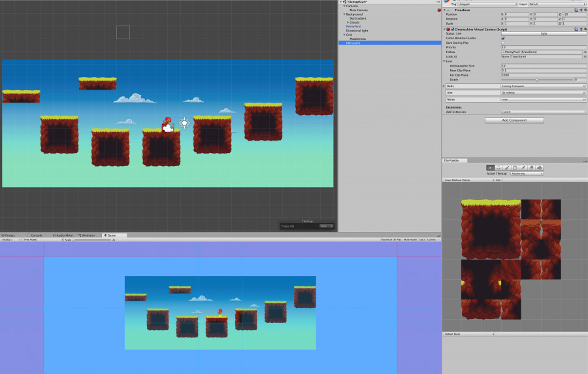The height and width of the screenshot is (374, 588).
Task: Toggle Maximize On Play in Game view
Action: click(x=391, y=239)
